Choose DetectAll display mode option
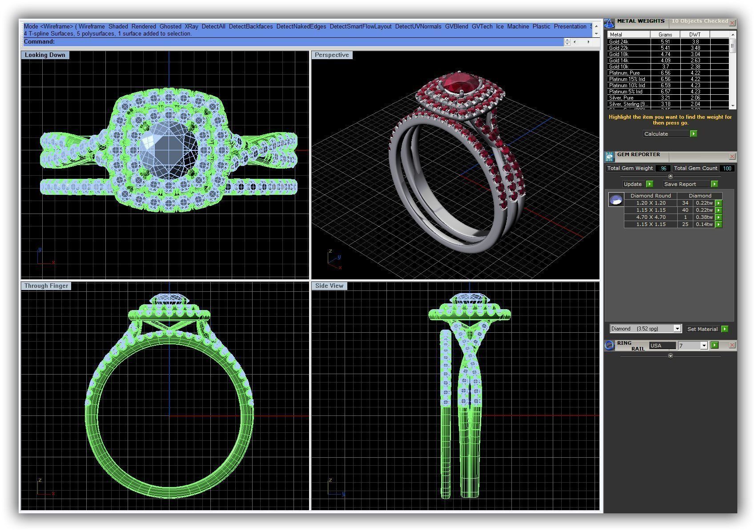The width and height of the screenshot is (756, 532). [x=213, y=27]
